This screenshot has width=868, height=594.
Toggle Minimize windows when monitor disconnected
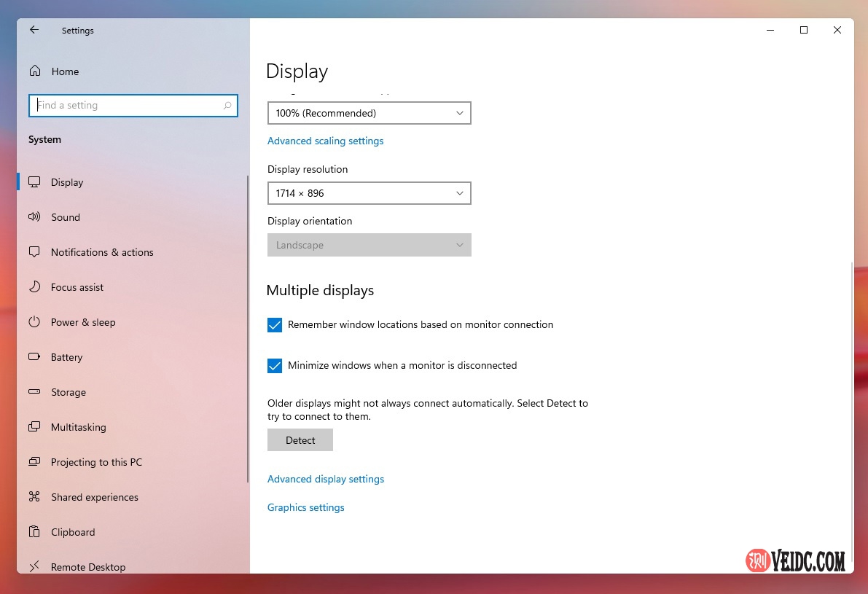(x=275, y=366)
